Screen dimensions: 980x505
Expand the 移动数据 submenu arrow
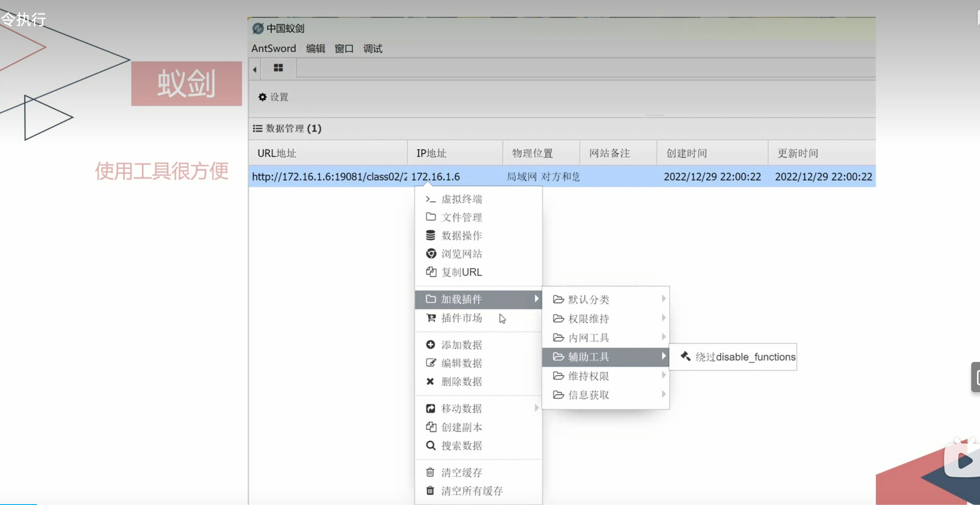coord(536,408)
